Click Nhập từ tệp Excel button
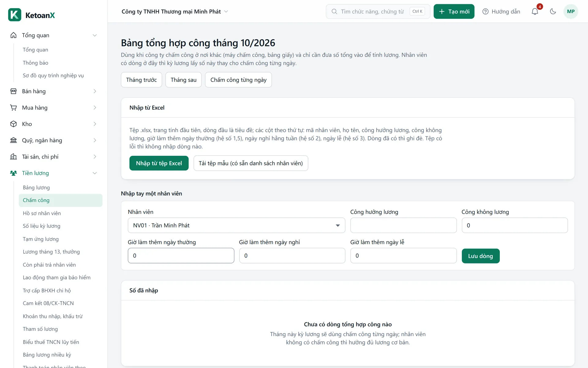 coord(159,163)
